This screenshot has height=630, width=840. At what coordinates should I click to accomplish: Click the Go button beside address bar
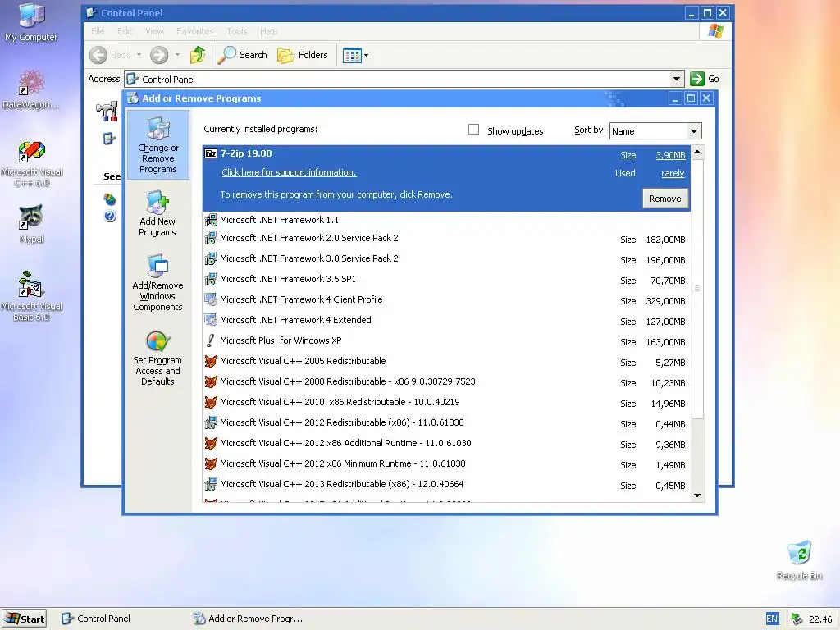[705, 79]
